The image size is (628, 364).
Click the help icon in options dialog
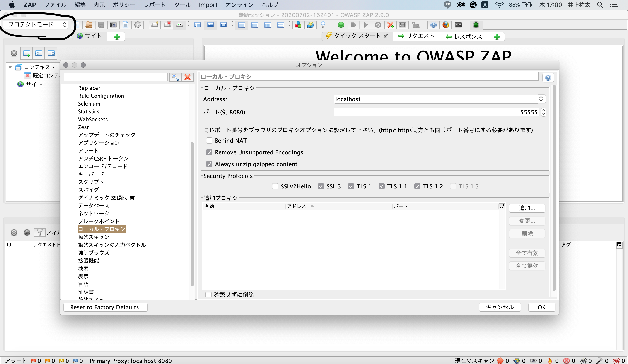(x=548, y=78)
